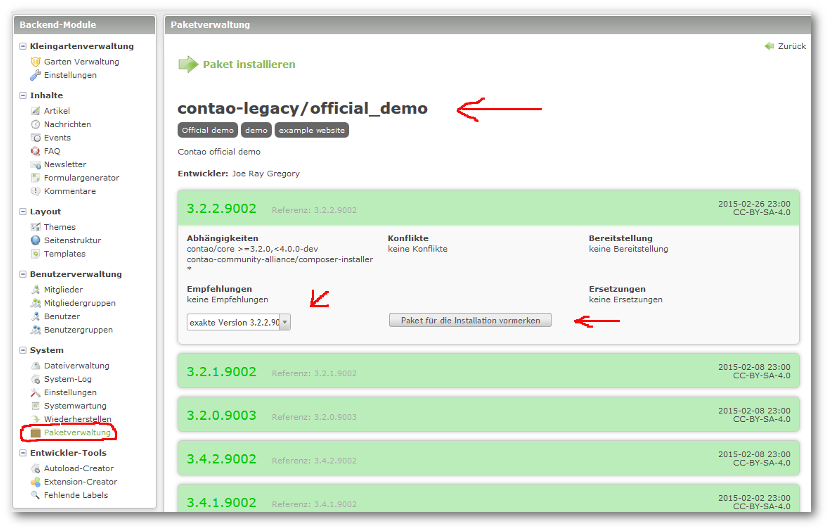Collapse the Layout section
Viewport: 830px width, 531px height.
tap(23, 212)
